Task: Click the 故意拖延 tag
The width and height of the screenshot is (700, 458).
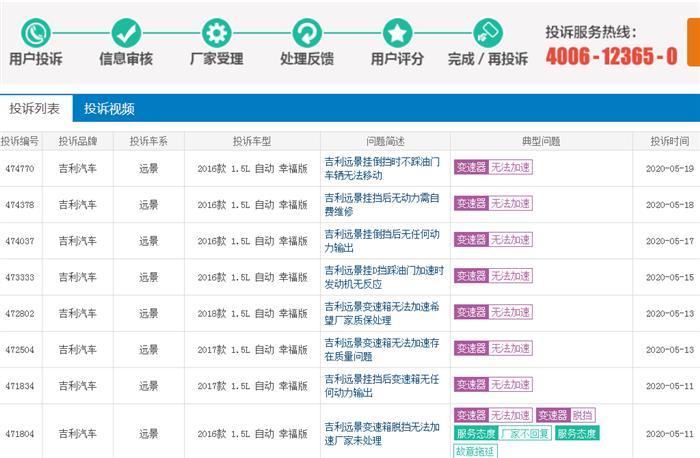Action: coord(475,451)
